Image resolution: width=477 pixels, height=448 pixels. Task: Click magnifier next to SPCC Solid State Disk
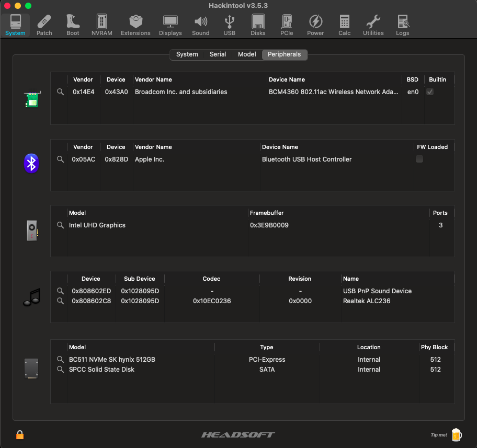coord(60,369)
